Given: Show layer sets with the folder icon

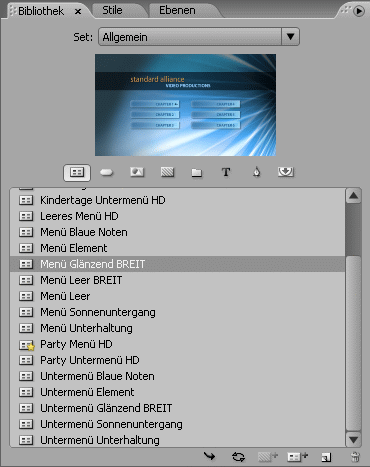Looking at the screenshot, I should (197, 172).
